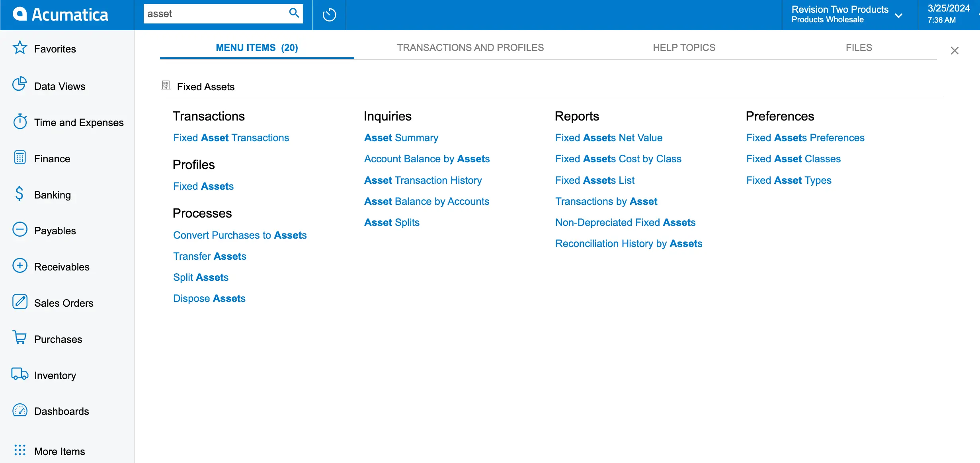Viewport: 980px width, 463px height.
Task: Open the Banking workspace
Action: [x=53, y=195]
